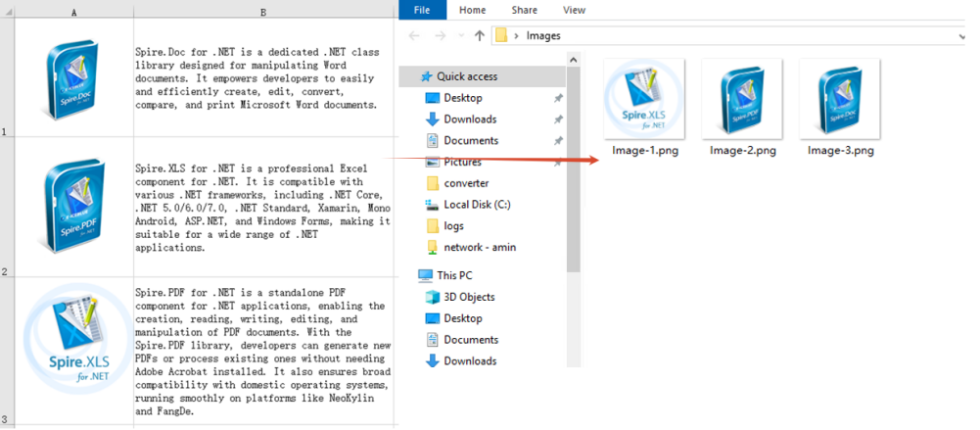Click the Quick access star icon
Screen dimensions: 980x430
[x=426, y=76]
